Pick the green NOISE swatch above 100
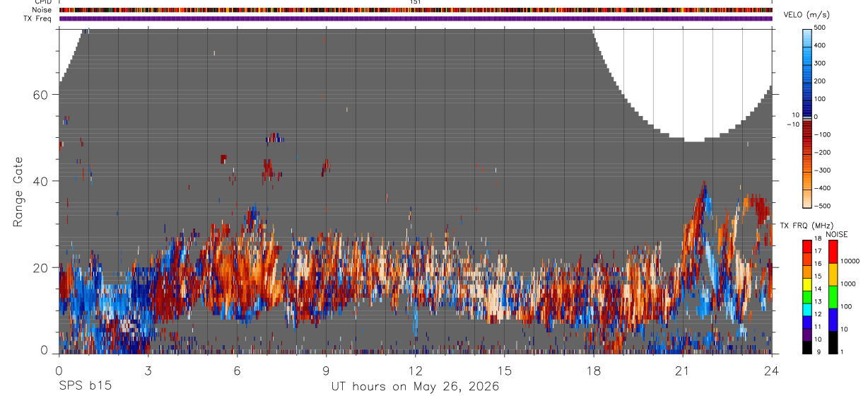Viewport: 868px width, 401px height. pos(833,297)
